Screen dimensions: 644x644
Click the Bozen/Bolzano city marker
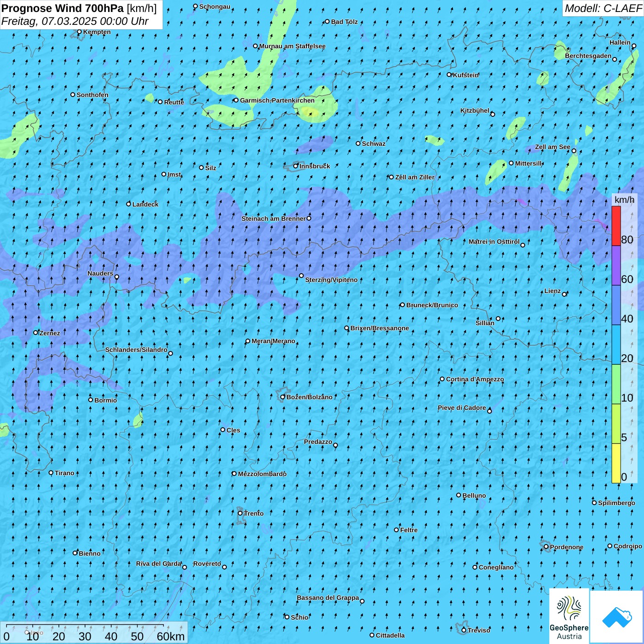(282, 397)
